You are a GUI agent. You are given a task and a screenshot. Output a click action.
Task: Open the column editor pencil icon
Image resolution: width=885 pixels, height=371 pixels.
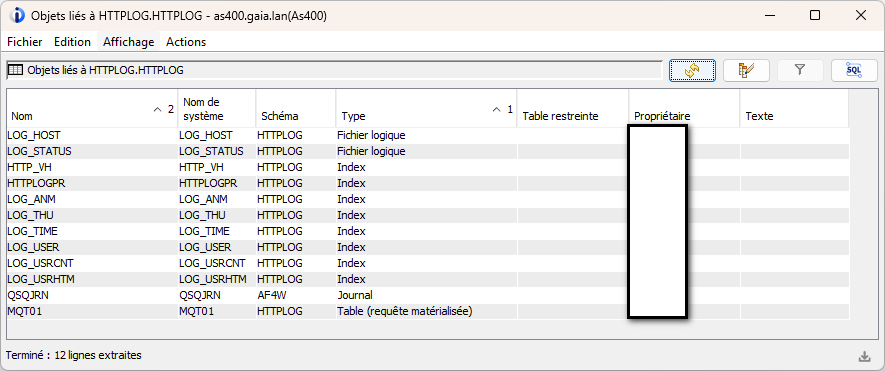(x=746, y=71)
